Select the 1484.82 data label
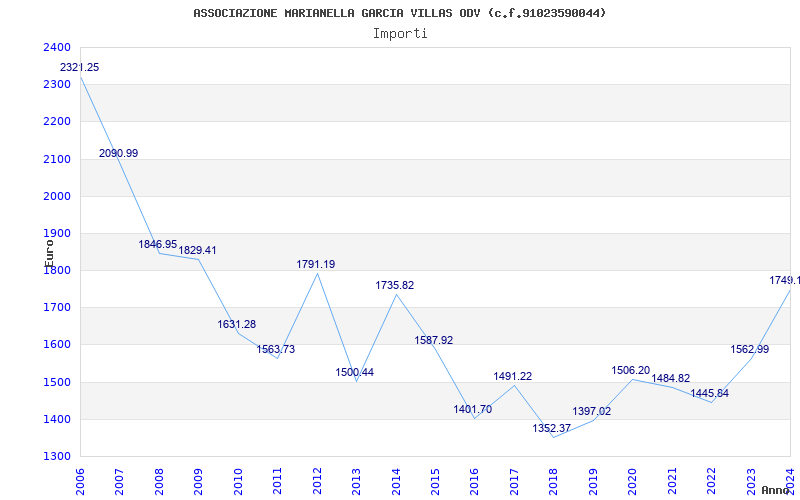The height and width of the screenshot is (500, 800). point(670,379)
